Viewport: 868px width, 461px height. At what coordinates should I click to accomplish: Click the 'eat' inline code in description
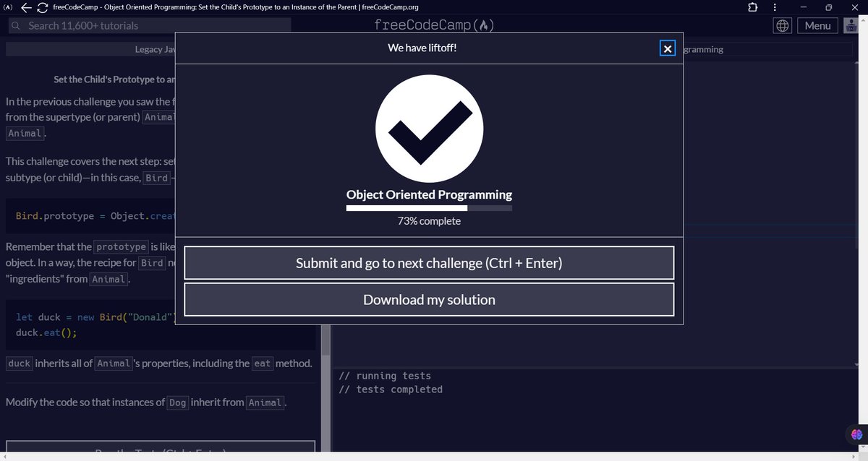[x=262, y=363]
